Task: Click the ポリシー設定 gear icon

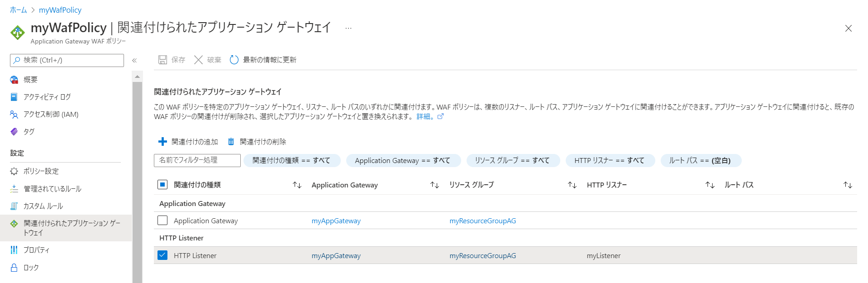Action: pyautogui.click(x=14, y=171)
